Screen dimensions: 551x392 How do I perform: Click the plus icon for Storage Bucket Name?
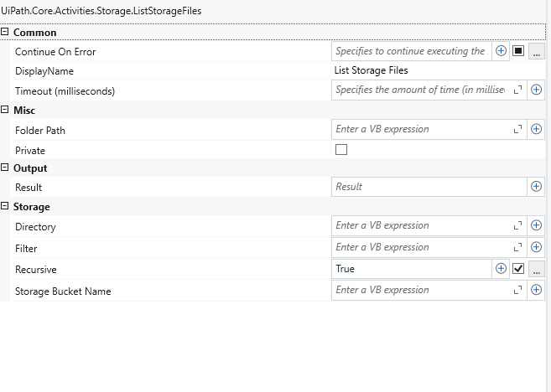tap(537, 290)
